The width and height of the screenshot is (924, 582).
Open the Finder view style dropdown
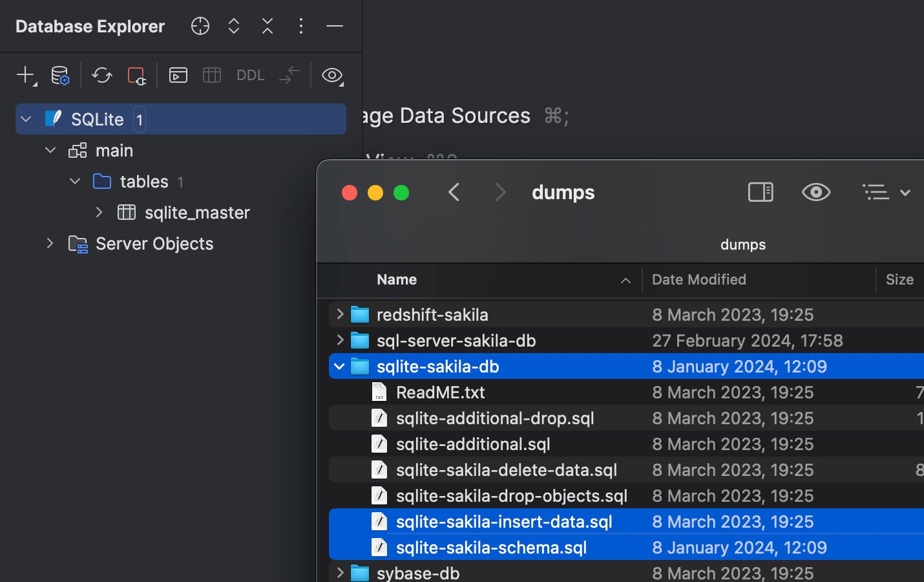click(x=886, y=192)
